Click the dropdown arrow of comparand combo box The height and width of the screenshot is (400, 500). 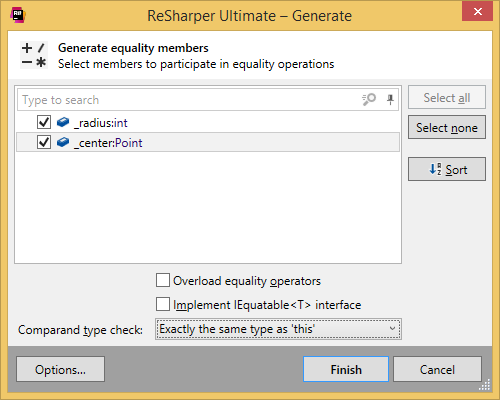392,329
